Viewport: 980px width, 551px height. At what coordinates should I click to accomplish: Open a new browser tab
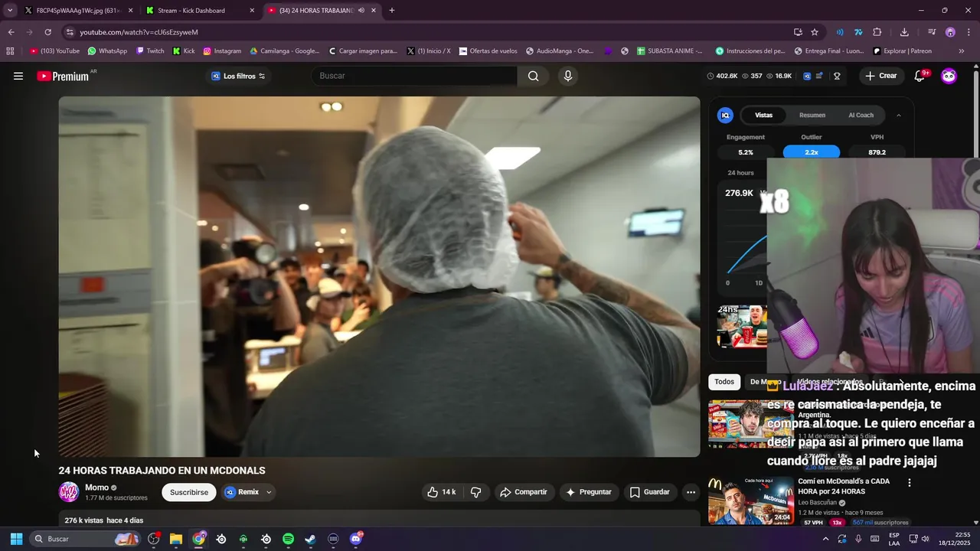[x=392, y=11]
